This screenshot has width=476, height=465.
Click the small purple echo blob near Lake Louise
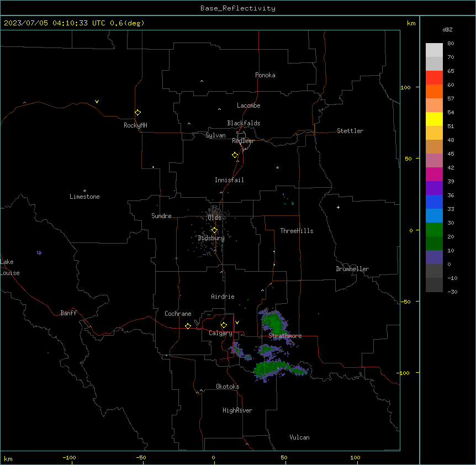coord(39,252)
